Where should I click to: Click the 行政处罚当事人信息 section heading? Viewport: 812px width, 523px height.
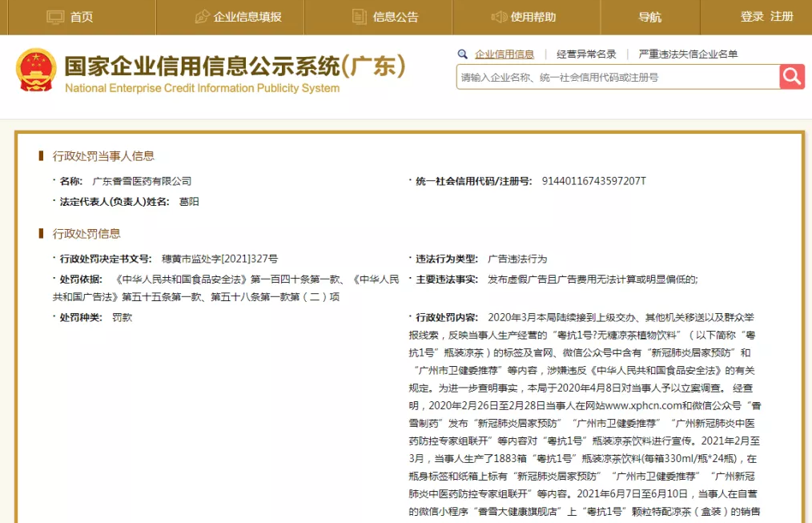click(x=103, y=156)
